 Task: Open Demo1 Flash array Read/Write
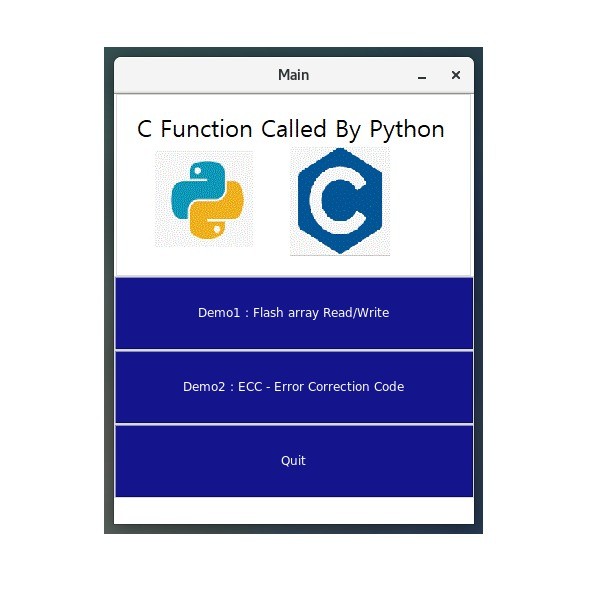294,313
